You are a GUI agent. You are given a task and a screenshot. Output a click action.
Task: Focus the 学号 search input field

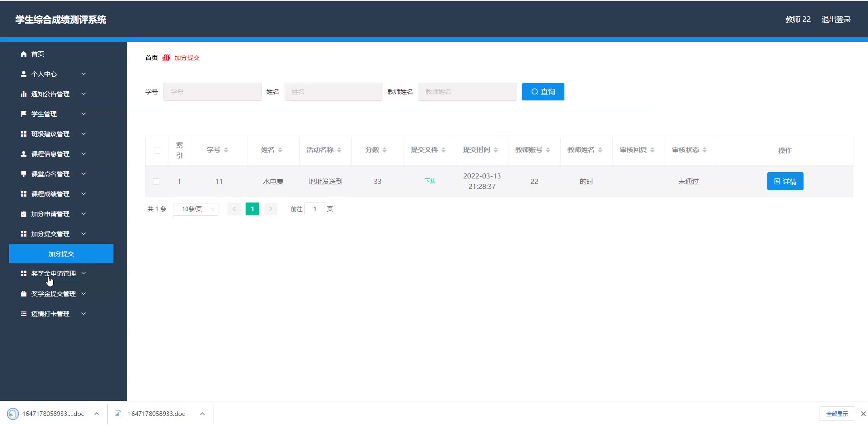tap(212, 92)
